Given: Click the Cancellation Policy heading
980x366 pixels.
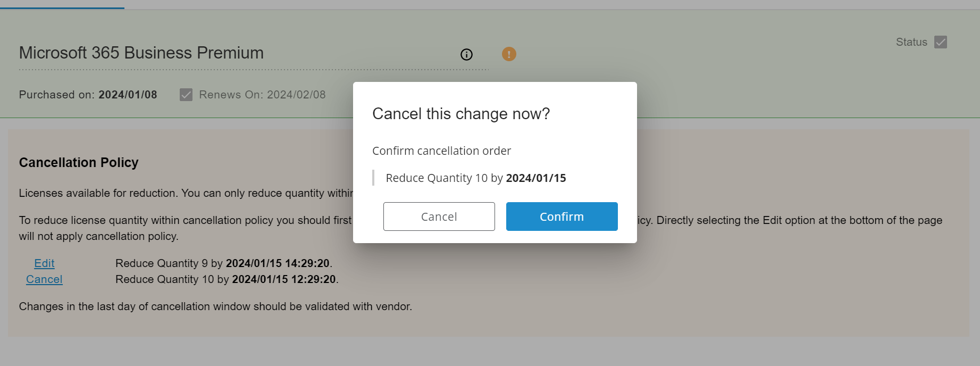Looking at the screenshot, I should (79, 162).
